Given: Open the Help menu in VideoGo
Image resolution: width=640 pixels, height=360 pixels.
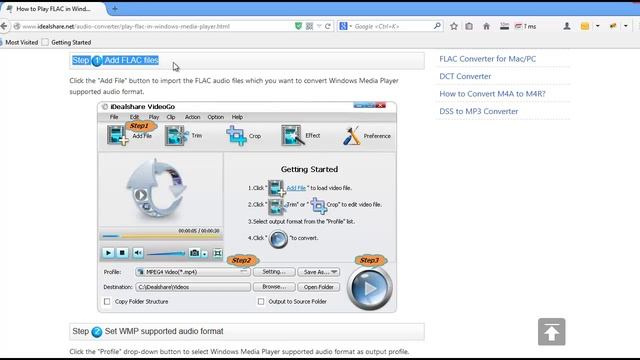Looking at the screenshot, I should coord(237,117).
